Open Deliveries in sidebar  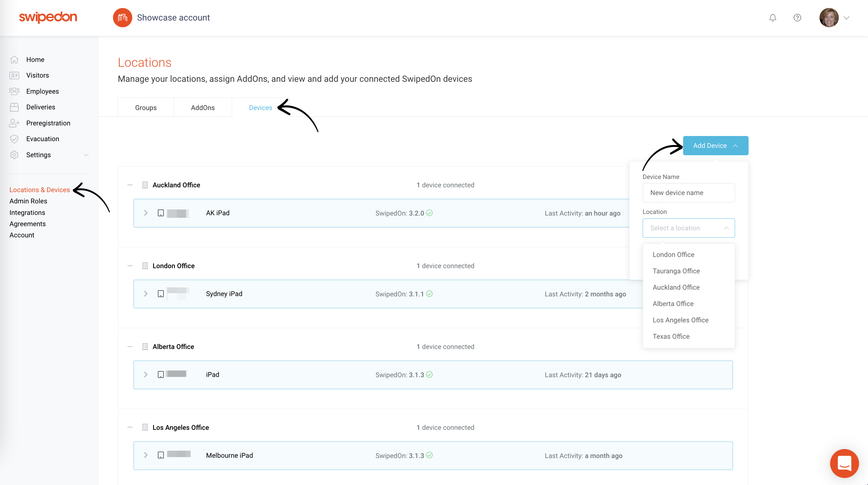[40, 107]
